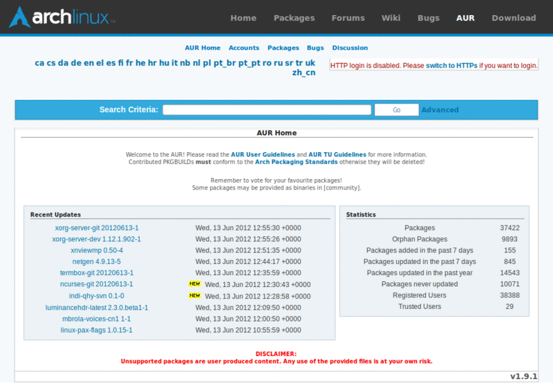Screen dimensions: 553x392
Task: Click the version label v1.9.1
Action: point(524,377)
